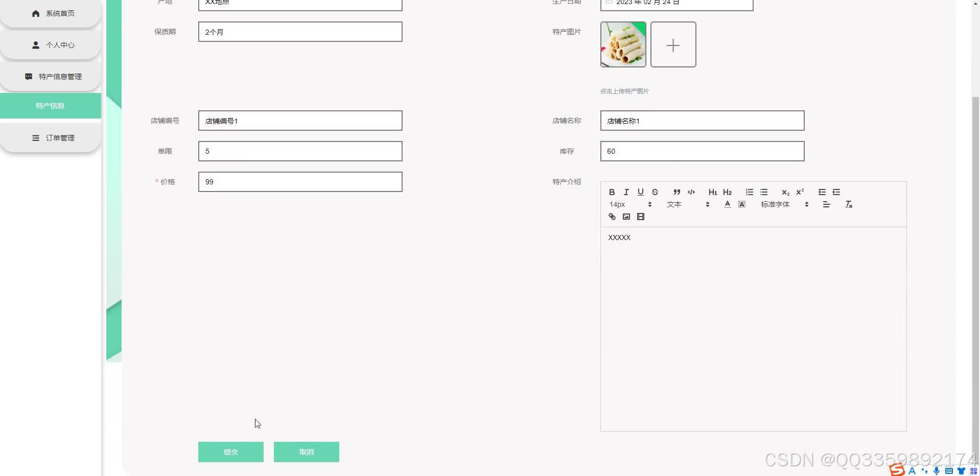Create an ordered numbered list
This screenshot has height=476, width=980.
tap(749, 192)
